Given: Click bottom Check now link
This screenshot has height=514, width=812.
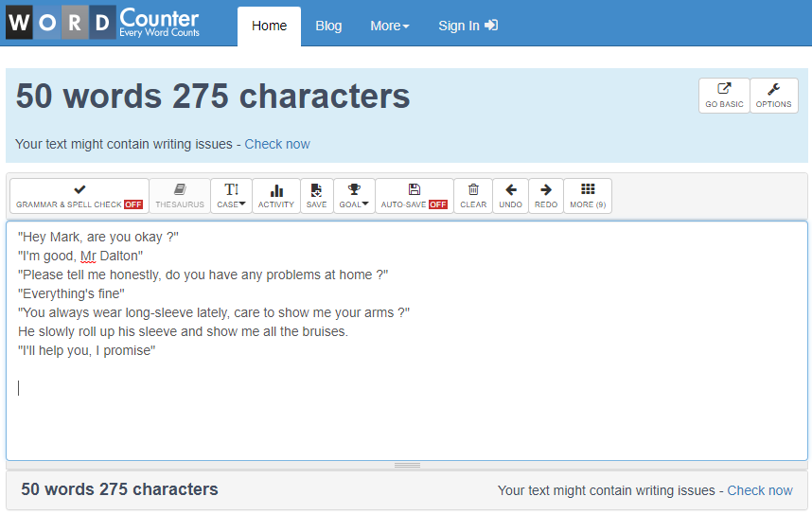Looking at the screenshot, I should point(760,490).
